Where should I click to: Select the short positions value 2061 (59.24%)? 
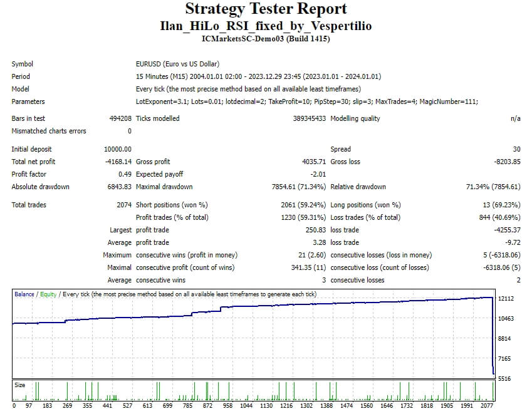303,205
